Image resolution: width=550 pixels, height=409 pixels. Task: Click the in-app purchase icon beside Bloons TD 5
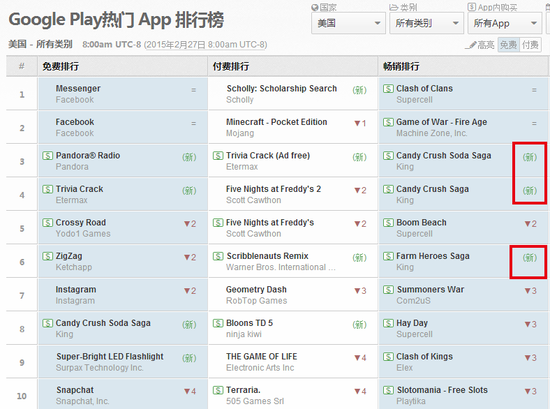218,323
